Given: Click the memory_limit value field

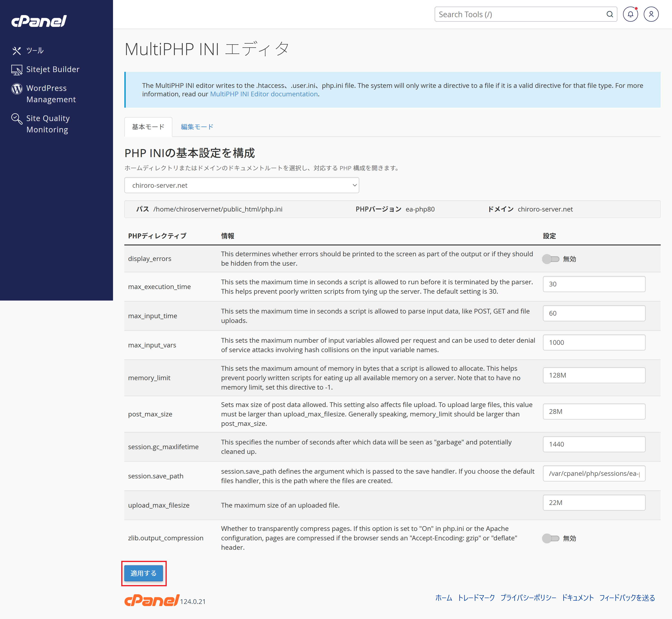Looking at the screenshot, I should point(594,375).
